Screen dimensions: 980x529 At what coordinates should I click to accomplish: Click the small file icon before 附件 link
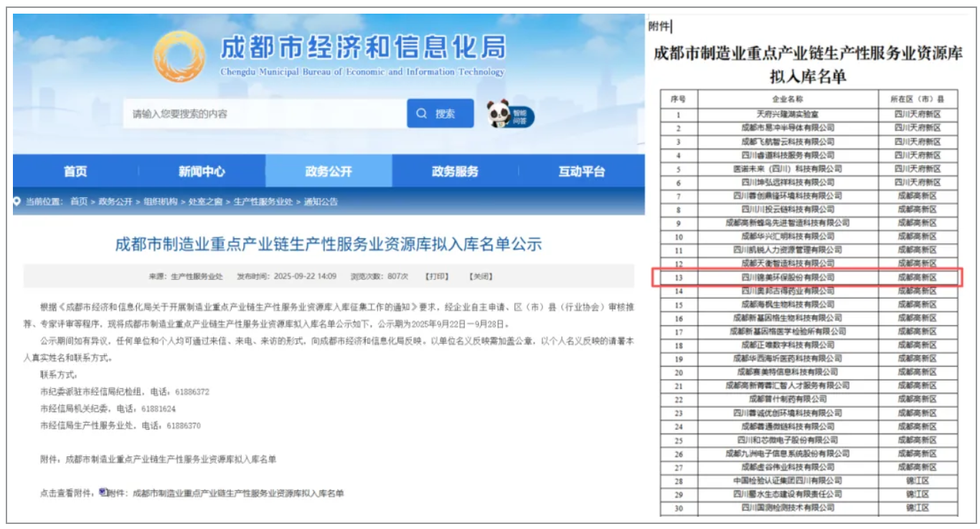103,492
